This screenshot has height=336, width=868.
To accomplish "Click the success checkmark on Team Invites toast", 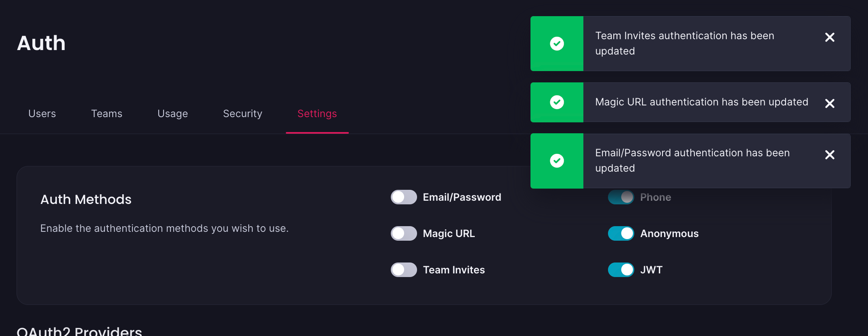I will 557,44.
